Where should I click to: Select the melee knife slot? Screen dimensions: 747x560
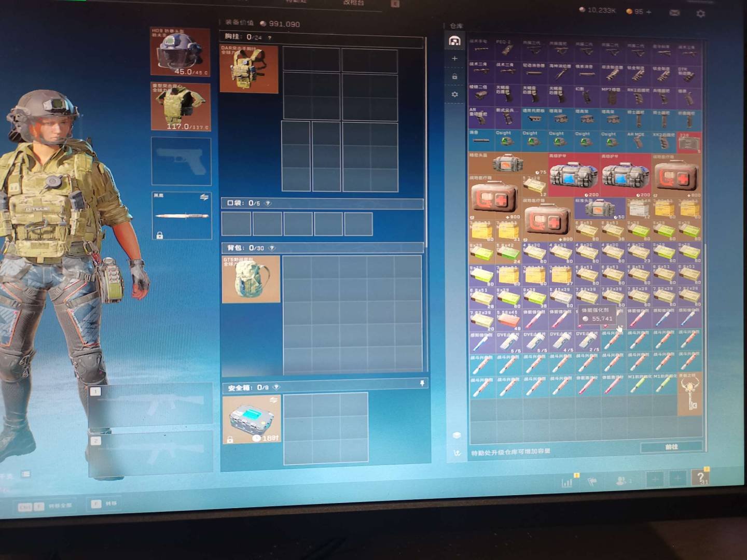(182, 215)
